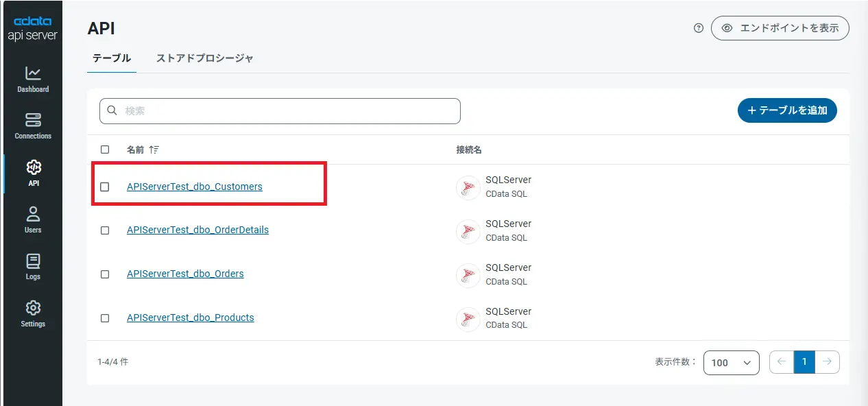Click the テーブルを追加 button
Screen dimensions: 868x406
click(x=787, y=110)
